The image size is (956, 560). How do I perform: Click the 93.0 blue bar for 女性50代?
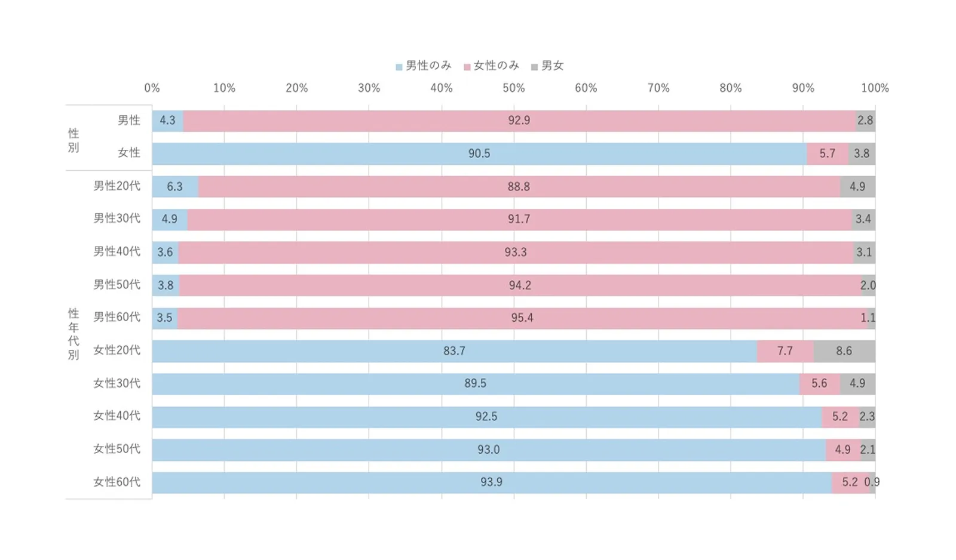(488, 450)
